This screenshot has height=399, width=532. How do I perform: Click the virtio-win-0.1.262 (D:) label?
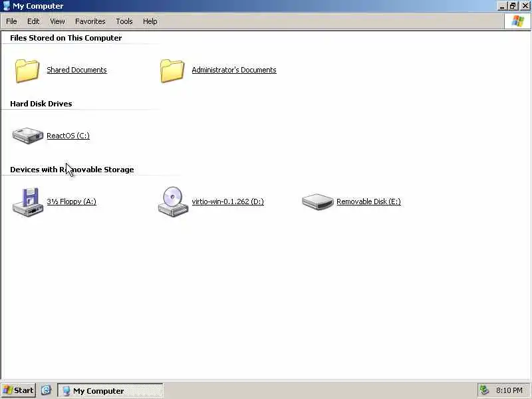point(227,201)
